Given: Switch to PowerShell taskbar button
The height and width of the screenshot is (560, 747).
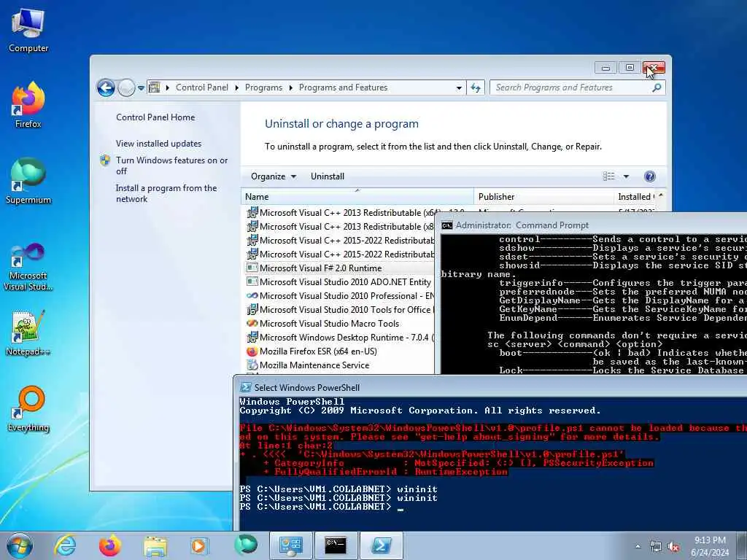Looking at the screenshot, I should click(x=382, y=545).
